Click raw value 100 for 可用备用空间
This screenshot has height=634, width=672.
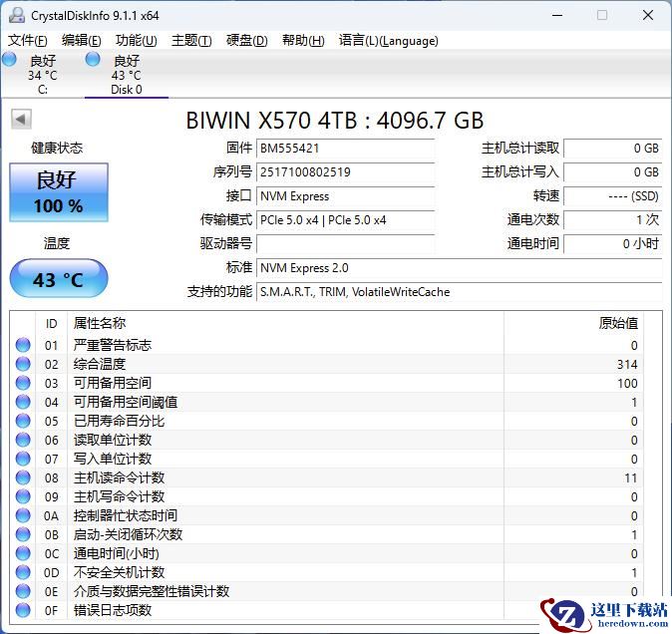[x=627, y=383]
